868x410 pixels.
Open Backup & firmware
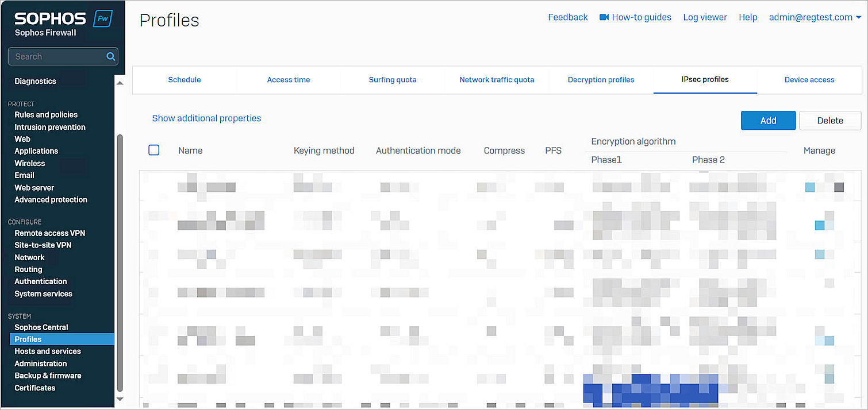(x=48, y=376)
